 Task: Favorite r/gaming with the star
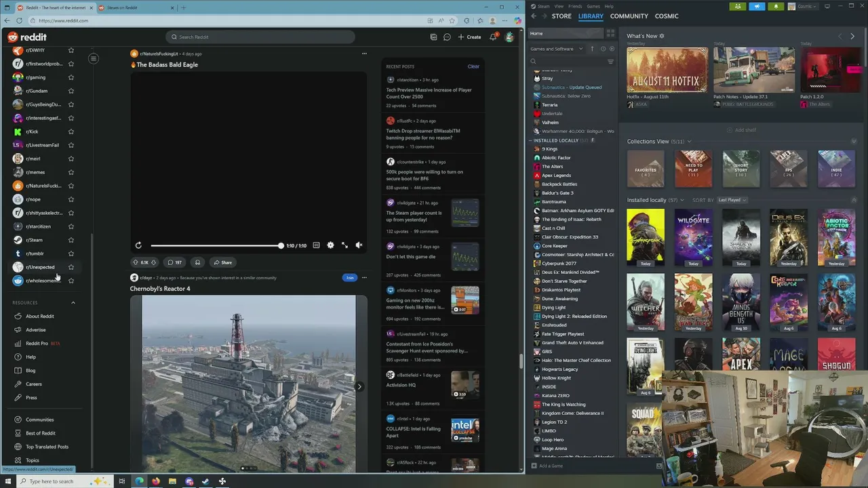click(71, 77)
